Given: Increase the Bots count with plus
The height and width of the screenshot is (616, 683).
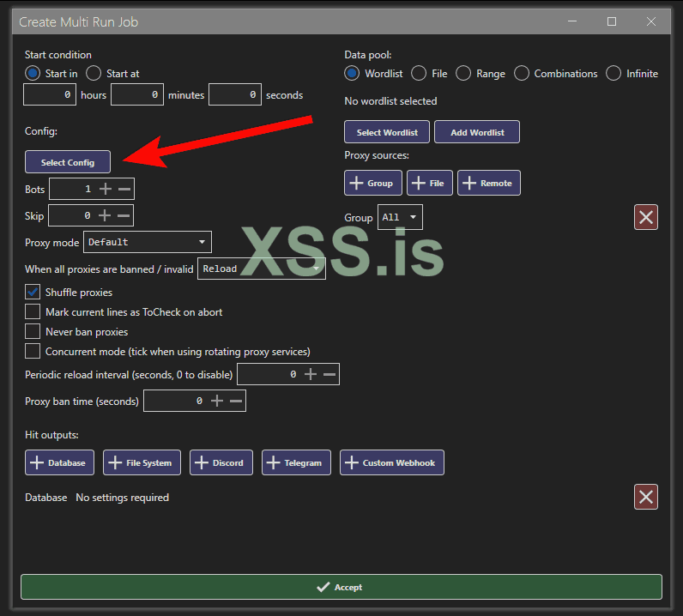Looking at the screenshot, I should pyautogui.click(x=106, y=189).
